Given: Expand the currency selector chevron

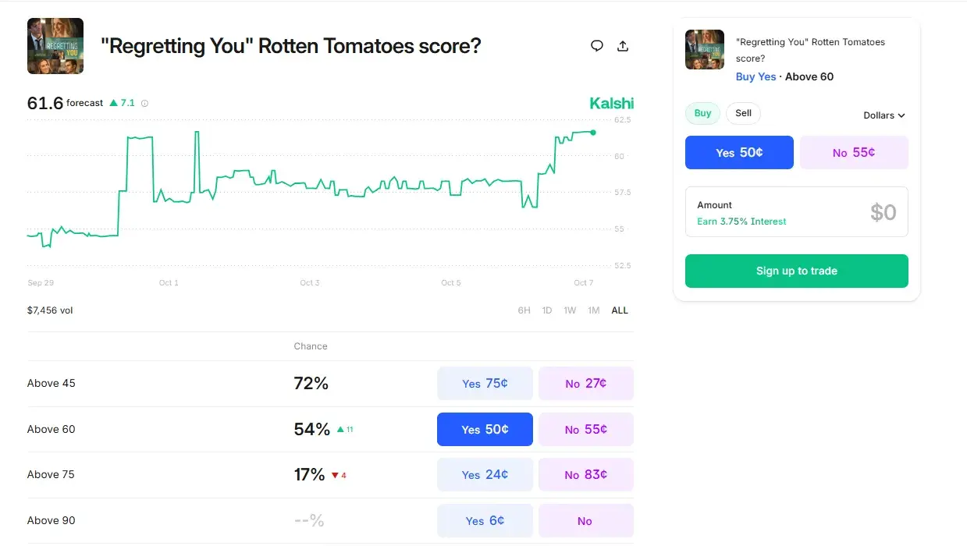Looking at the screenshot, I should tap(903, 115).
